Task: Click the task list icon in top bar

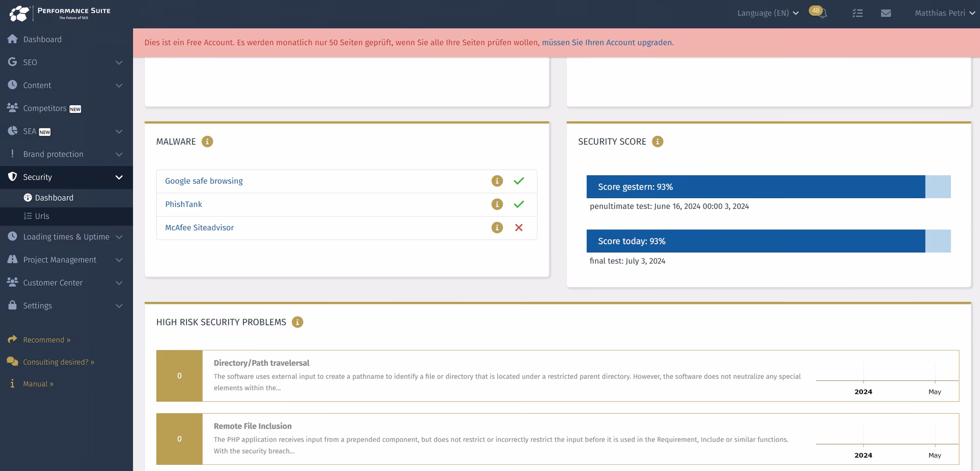Action: 857,13
